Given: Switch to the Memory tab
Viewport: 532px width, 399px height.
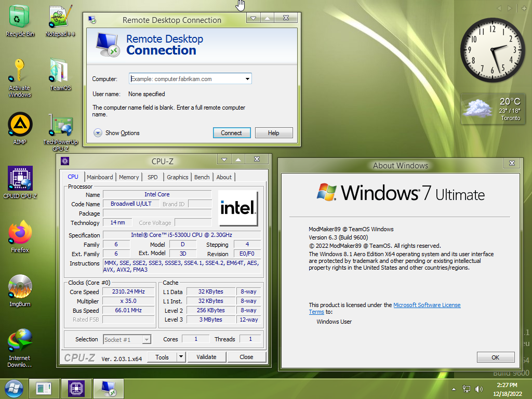Looking at the screenshot, I should 129,177.
